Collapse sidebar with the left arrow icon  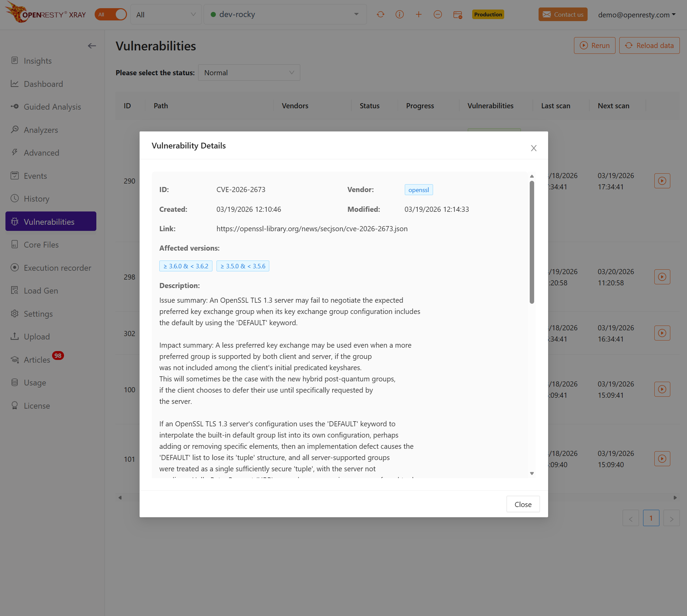point(92,46)
